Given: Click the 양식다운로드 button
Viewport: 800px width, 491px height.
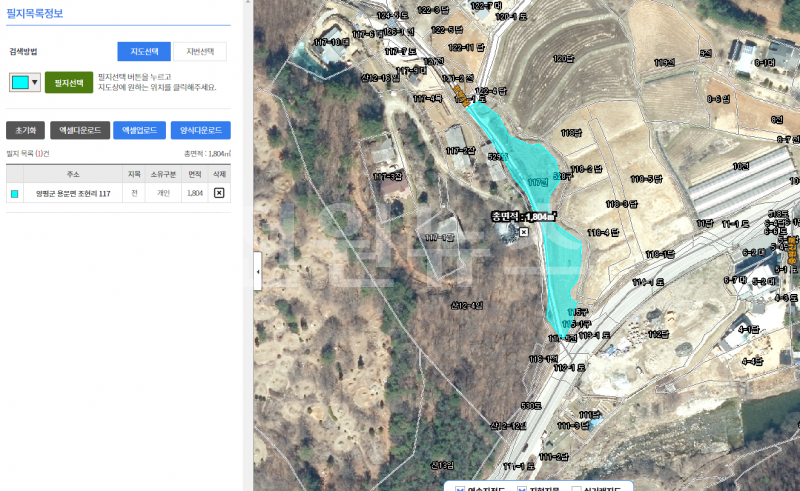Looking at the screenshot, I should click(201, 130).
